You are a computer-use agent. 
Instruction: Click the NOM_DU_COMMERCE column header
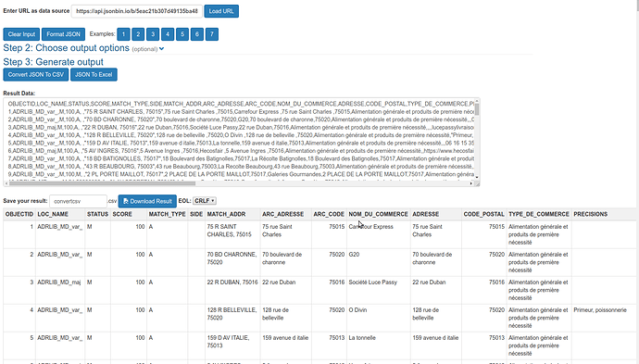click(x=378, y=214)
